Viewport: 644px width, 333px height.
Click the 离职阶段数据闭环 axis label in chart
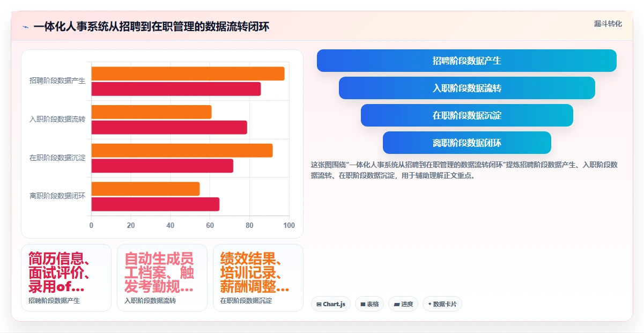tap(57, 196)
